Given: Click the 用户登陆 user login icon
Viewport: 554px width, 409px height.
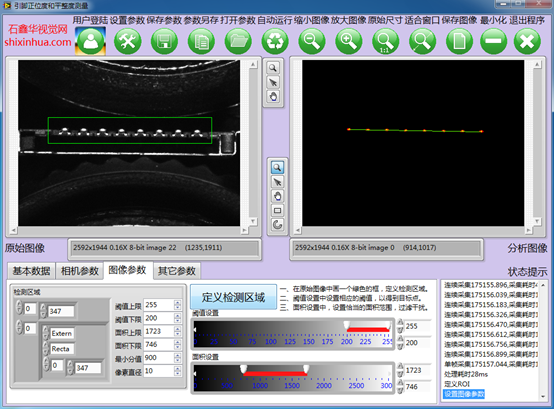Looking at the screenshot, I should tap(90, 41).
